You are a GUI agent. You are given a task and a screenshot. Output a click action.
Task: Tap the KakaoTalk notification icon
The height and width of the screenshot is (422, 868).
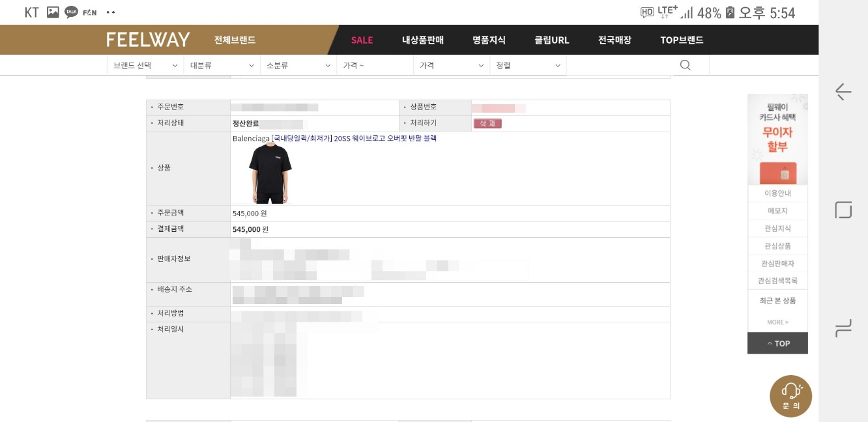click(71, 12)
